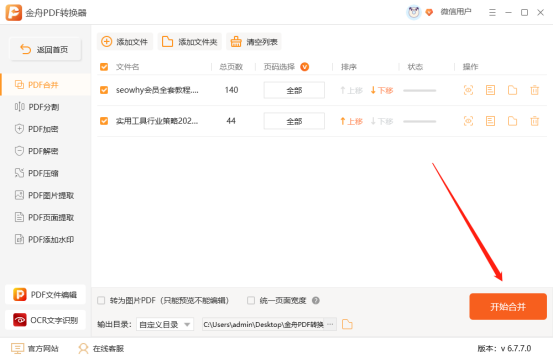Open document details icon for 实用工具行业策略 file

(490, 121)
